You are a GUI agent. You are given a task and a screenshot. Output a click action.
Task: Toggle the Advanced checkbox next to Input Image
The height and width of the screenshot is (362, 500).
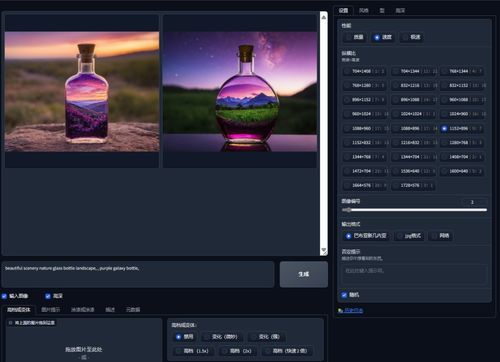[48, 296]
